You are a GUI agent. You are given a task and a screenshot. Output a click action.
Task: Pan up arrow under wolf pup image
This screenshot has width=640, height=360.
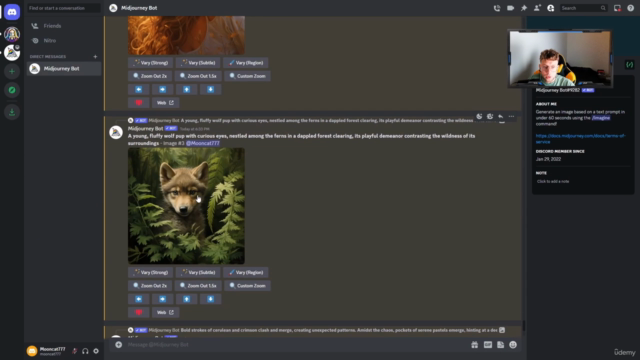(187, 299)
